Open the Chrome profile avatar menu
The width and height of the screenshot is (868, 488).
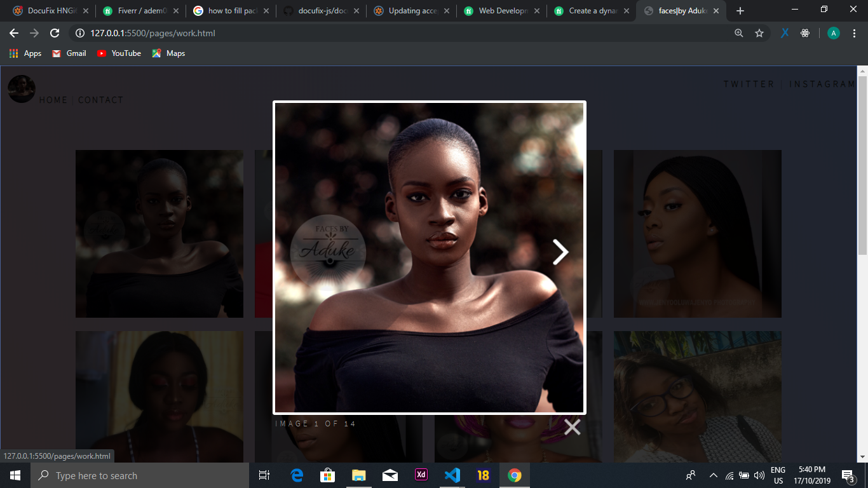(x=833, y=32)
